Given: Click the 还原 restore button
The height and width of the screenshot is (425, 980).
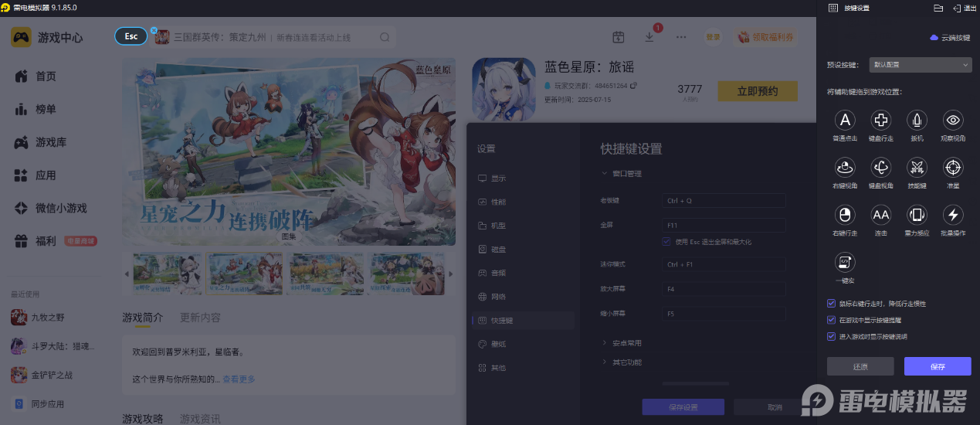Looking at the screenshot, I should click(860, 366).
